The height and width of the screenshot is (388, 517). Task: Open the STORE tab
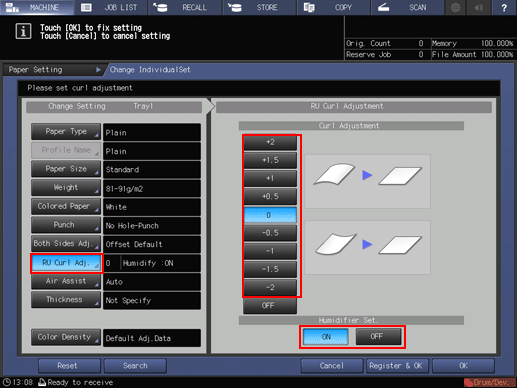(x=259, y=7)
